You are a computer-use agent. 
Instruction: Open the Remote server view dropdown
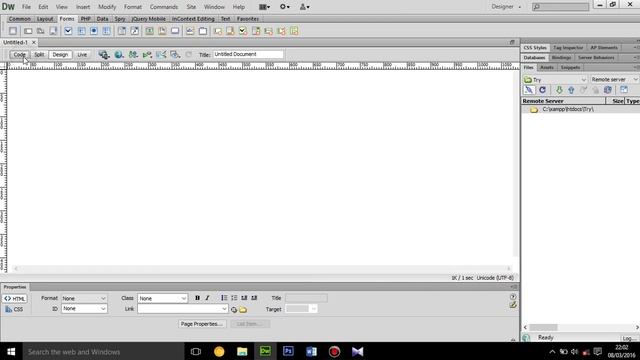614,80
